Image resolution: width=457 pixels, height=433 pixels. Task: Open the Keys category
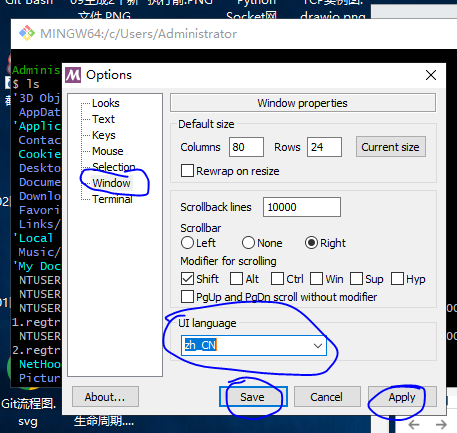coord(104,135)
